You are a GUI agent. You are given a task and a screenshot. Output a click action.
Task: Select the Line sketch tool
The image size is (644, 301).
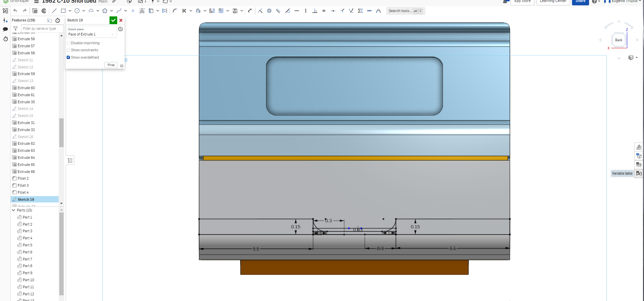[x=54, y=11]
